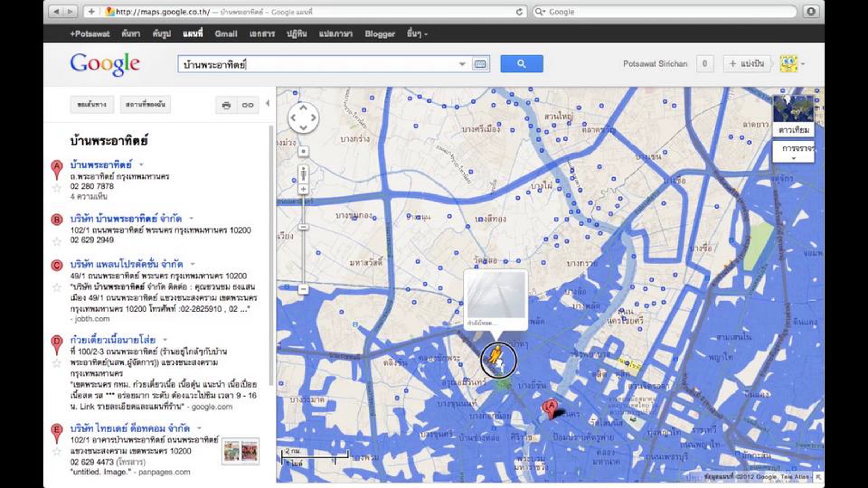Click the Street View pegman on the zoom control
The image size is (868, 488).
point(303,174)
